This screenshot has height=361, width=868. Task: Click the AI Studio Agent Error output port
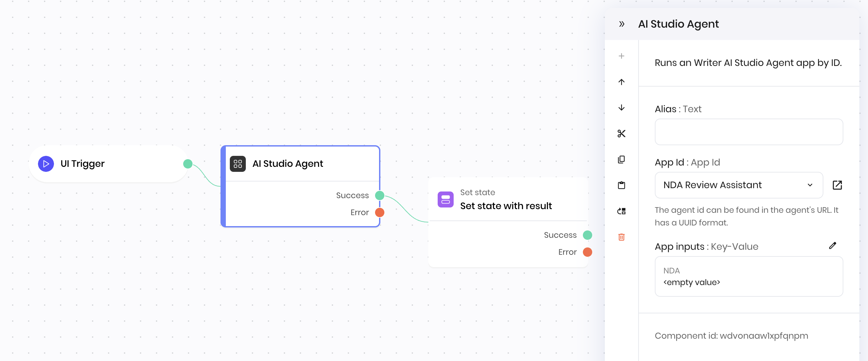380,212
